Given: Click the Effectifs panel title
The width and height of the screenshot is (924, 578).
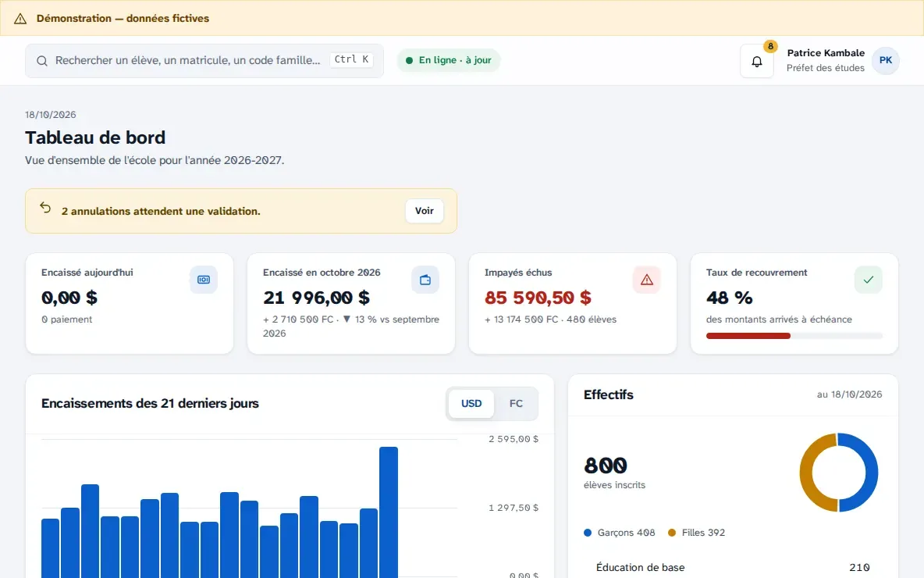Looking at the screenshot, I should point(608,394).
